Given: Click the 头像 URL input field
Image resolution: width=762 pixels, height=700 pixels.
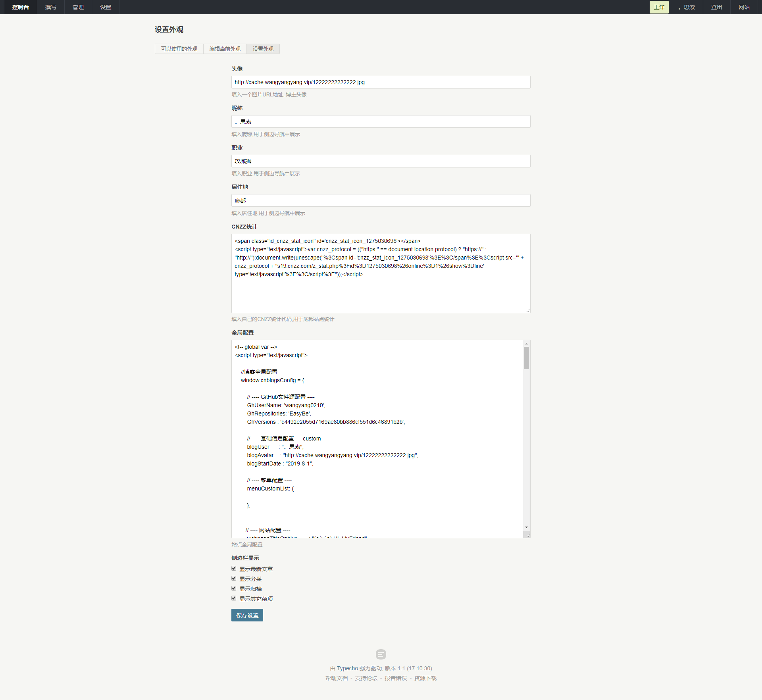Looking at the screenshot, I should coord(381,82).
